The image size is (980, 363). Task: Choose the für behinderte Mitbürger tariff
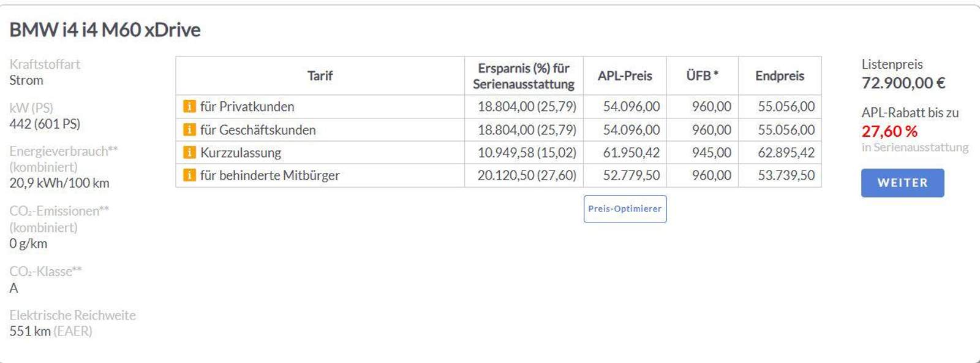[x=499, y=175]
